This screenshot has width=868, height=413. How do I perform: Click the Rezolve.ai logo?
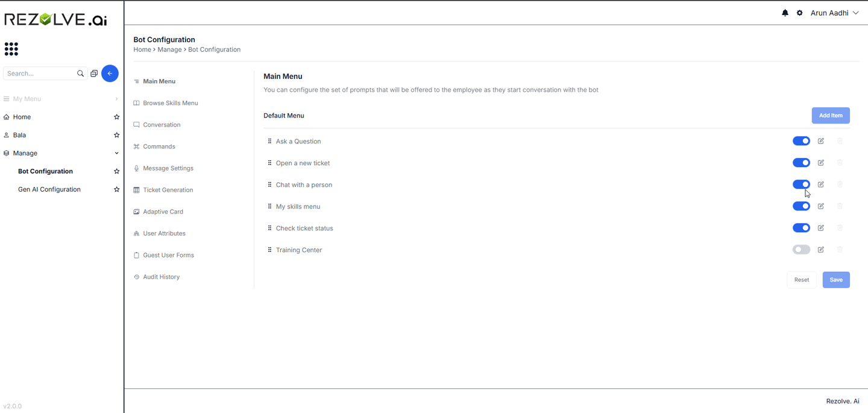55,19
